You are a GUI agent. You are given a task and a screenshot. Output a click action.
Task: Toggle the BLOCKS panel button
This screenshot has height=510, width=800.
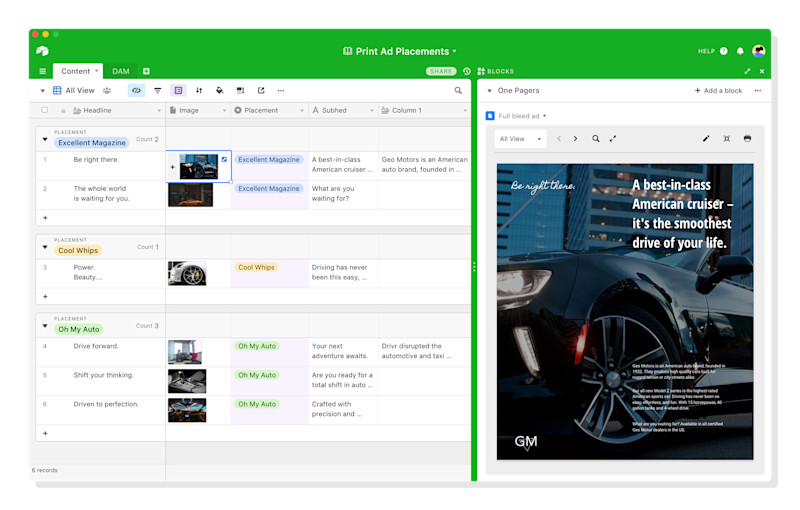(495, 71)
